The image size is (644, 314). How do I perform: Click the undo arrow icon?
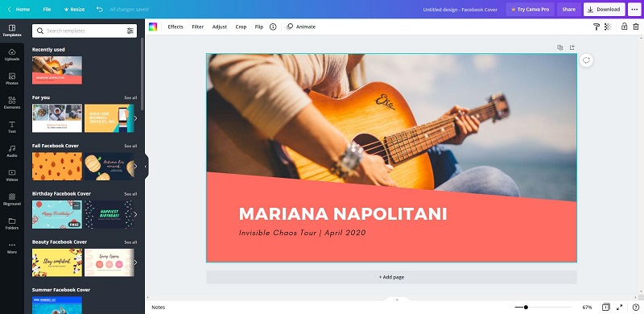coord(99,9)
